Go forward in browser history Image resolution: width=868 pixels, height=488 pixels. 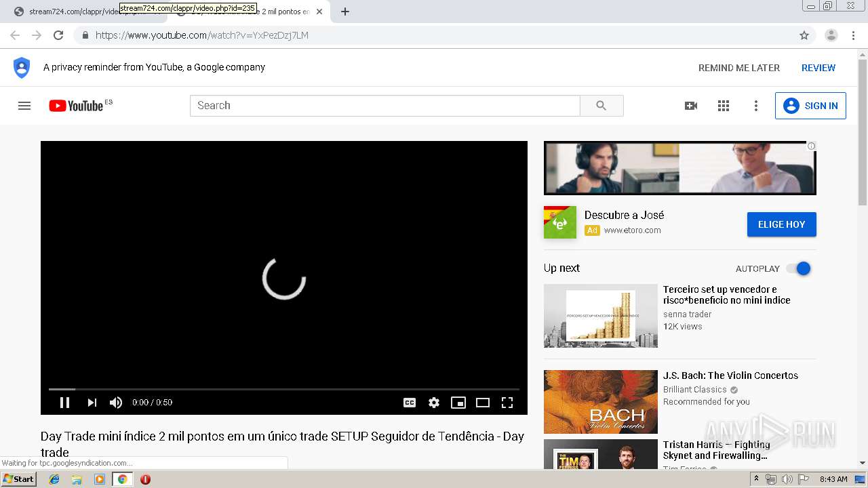(x=37, y=35)
